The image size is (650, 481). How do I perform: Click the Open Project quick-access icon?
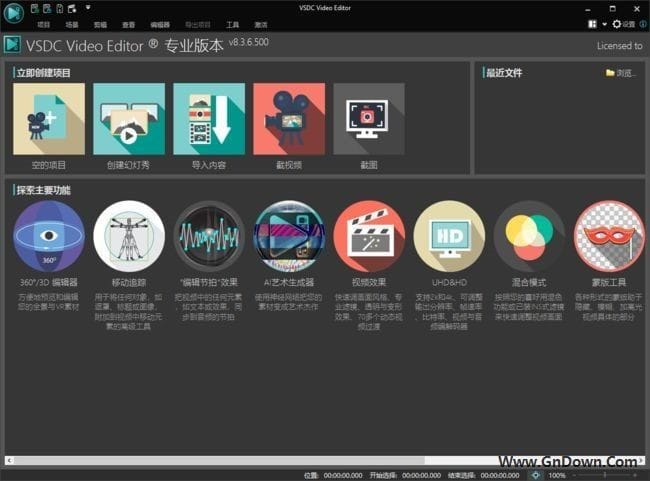[47, 8]
